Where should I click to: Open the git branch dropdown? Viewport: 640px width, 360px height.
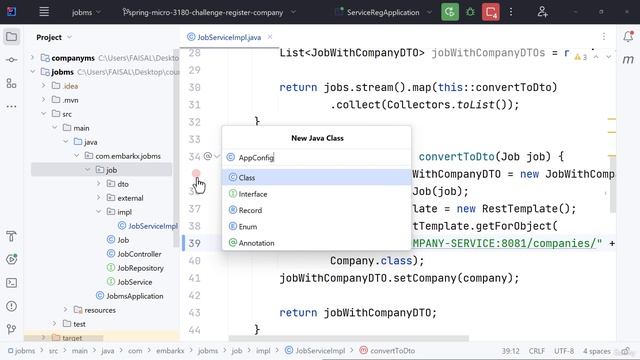click(x=209, y=12)
